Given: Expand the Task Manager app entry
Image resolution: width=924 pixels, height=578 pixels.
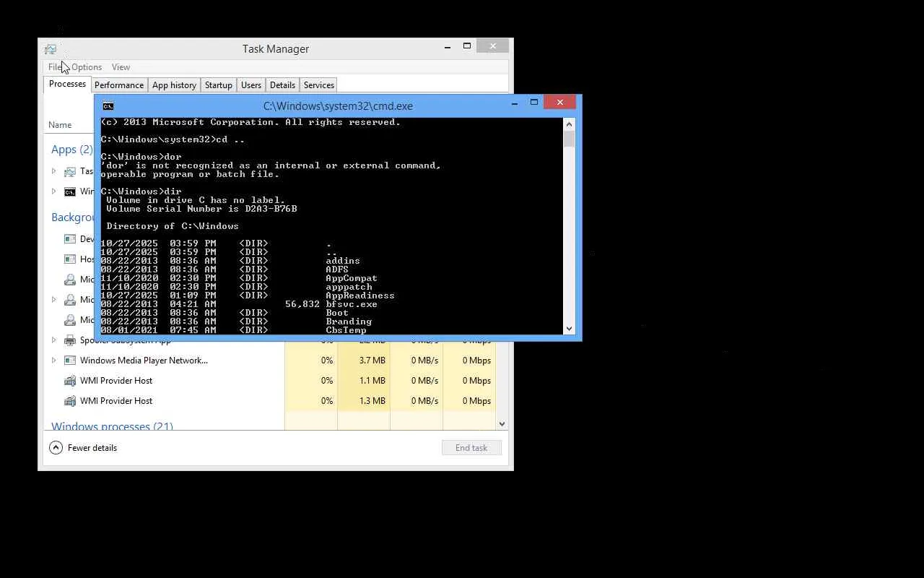Looking at the screenshot, I should point(53,171).
